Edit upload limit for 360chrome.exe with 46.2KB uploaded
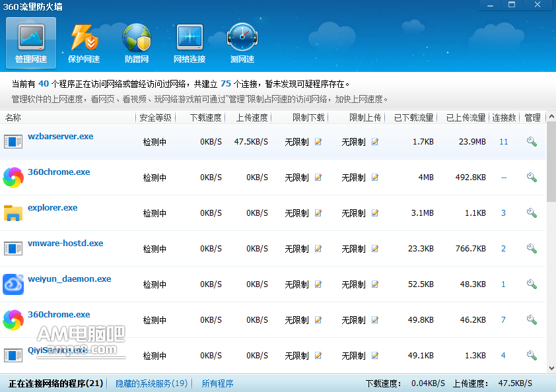 point(375,319)
